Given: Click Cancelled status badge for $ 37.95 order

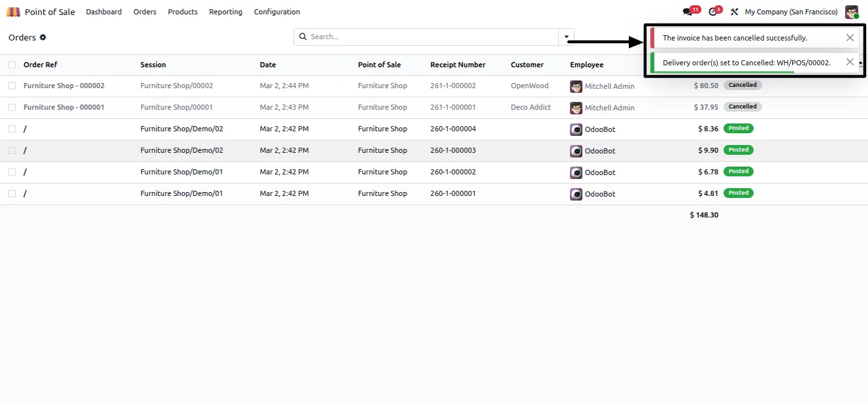Looking at the screenshot, I should pyautogui.click(x=743, y=106).
